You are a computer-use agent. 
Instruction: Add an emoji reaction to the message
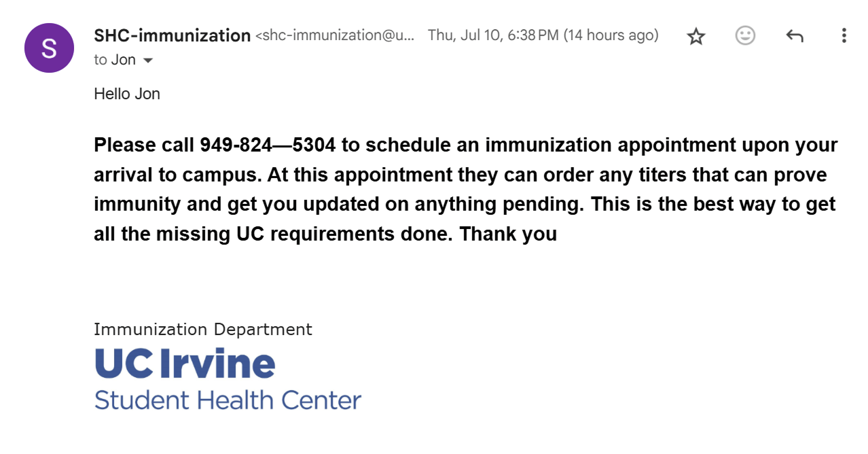[745, 35]
